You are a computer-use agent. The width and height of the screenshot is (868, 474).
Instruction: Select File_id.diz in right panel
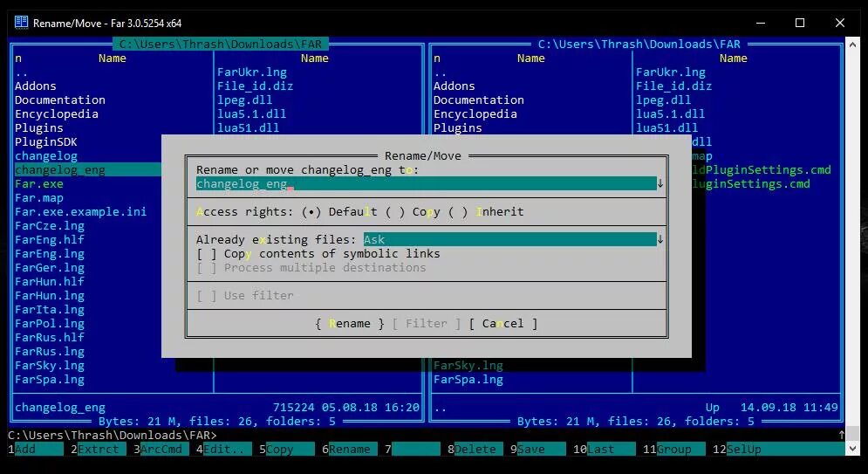pyautogui.click(x=673, y=86)
